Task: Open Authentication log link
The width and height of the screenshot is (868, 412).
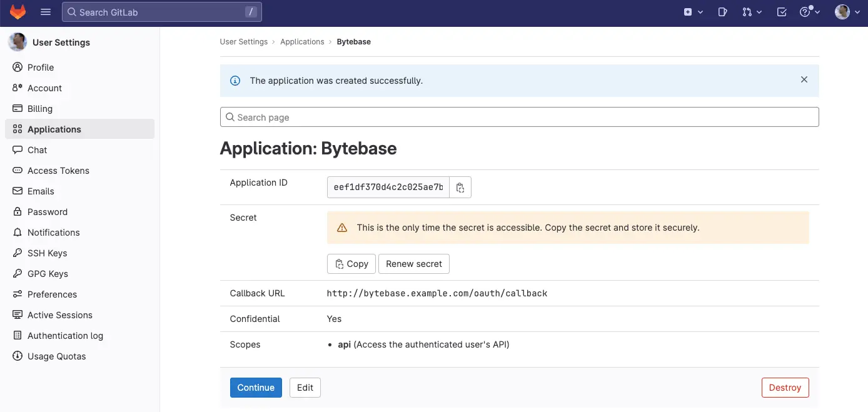Action: (65, 336)
